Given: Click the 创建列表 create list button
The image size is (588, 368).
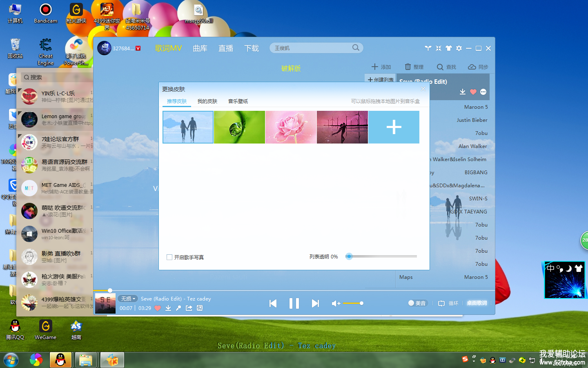Looking at the screenshot, I should tap(381, 79).
